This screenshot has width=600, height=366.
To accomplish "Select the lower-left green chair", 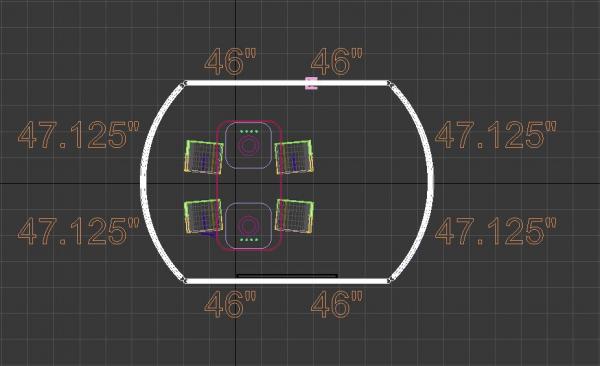I will point(203,217).
